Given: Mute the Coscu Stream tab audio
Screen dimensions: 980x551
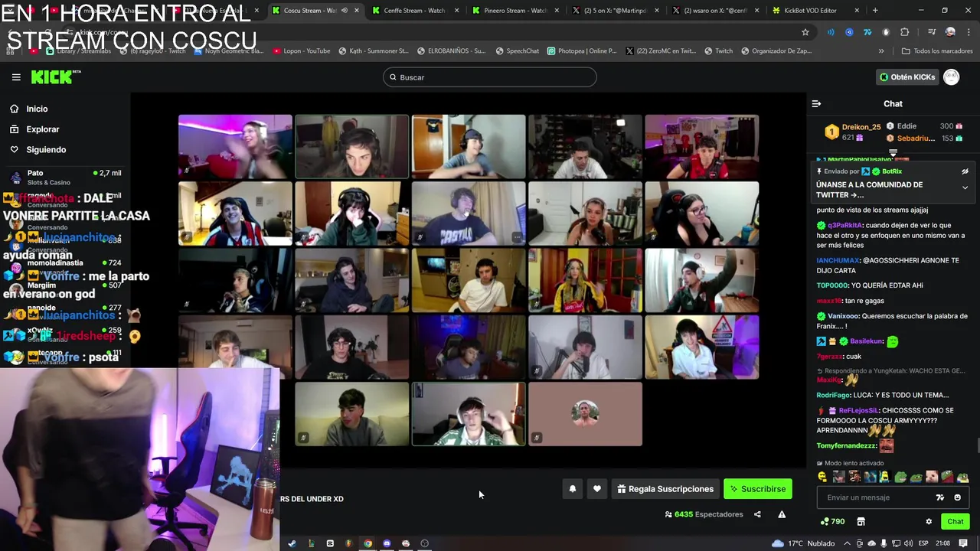Looking at the screenshot, I should 344,11.
